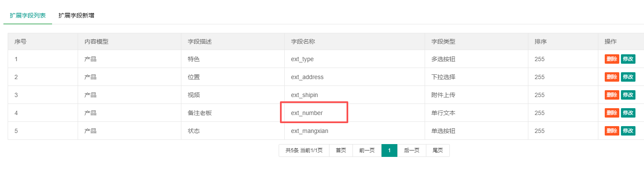Click the 排序 column header
Screen dimensions: 644x177
[541, 41]
